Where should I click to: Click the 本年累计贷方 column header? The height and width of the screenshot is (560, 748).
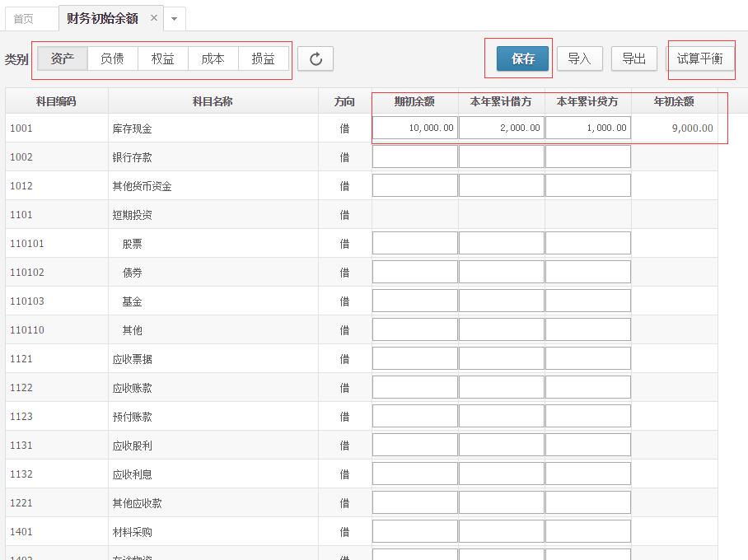(587, 101)
